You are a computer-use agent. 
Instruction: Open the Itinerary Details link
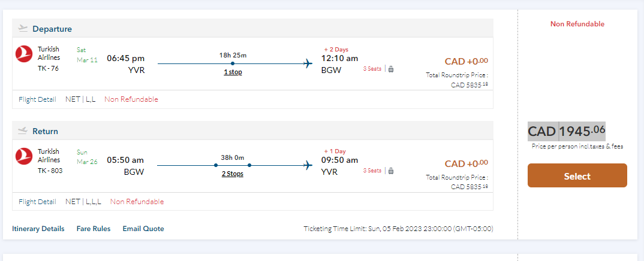(x=38, y=229)
